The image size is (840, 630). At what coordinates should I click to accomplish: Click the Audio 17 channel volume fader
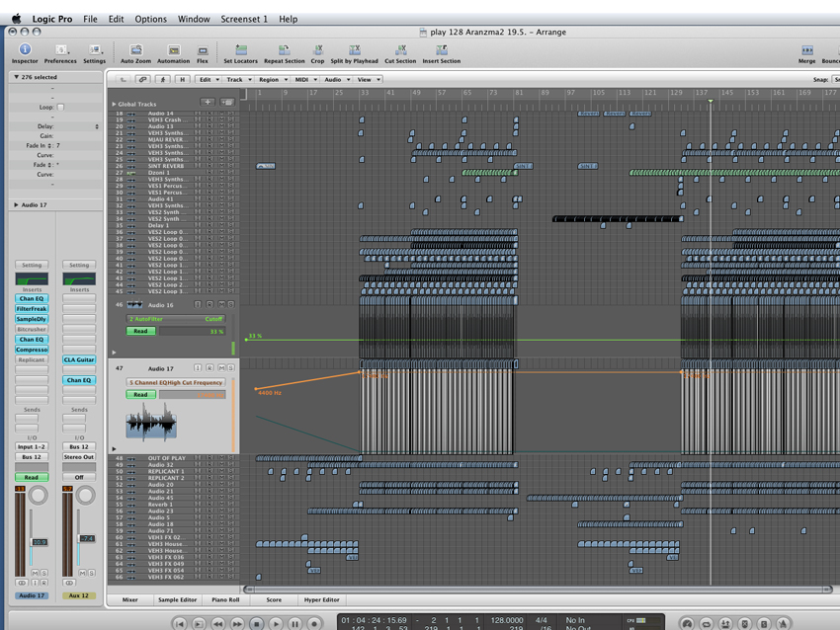coord(40,542)
